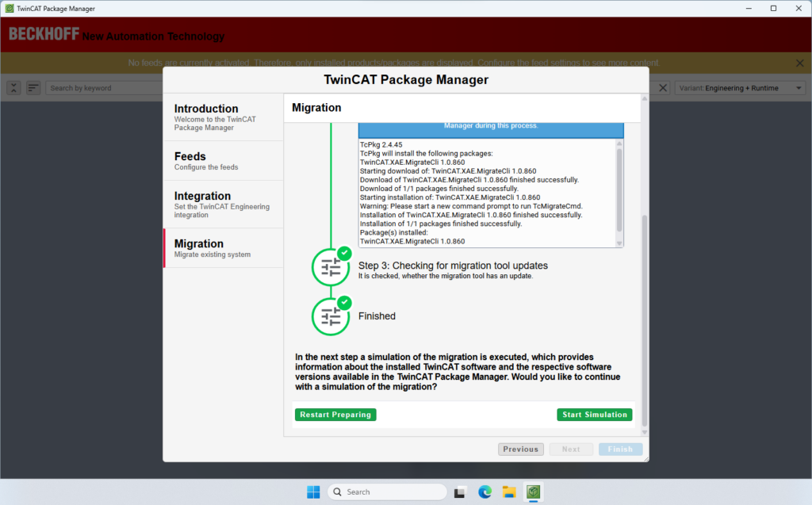Screen dimensions: 812x505
Task: Click the Step 3 migration tool settings icon
Action: (331, 267)
